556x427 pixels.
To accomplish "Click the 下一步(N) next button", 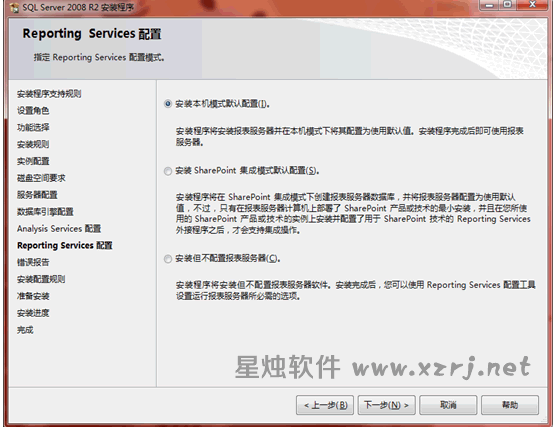I will tap(387, 405).
